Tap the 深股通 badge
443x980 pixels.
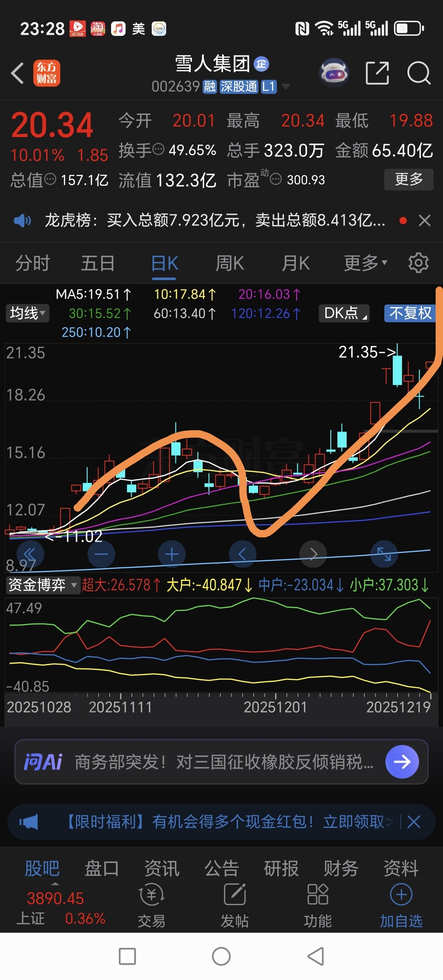click(x=239, y=87)
